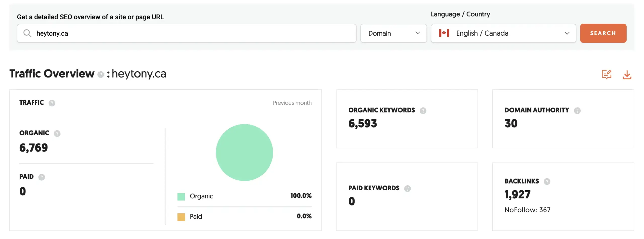This screenshot has width=644, height=239.
Task: Toggle the Paid legend entry
Action: 196,216
